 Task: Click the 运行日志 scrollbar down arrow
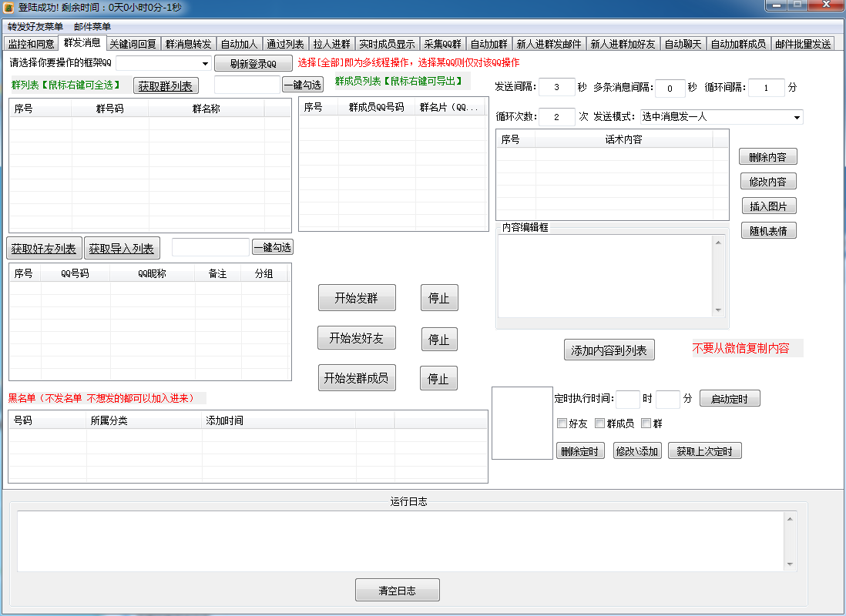(790, 564)
